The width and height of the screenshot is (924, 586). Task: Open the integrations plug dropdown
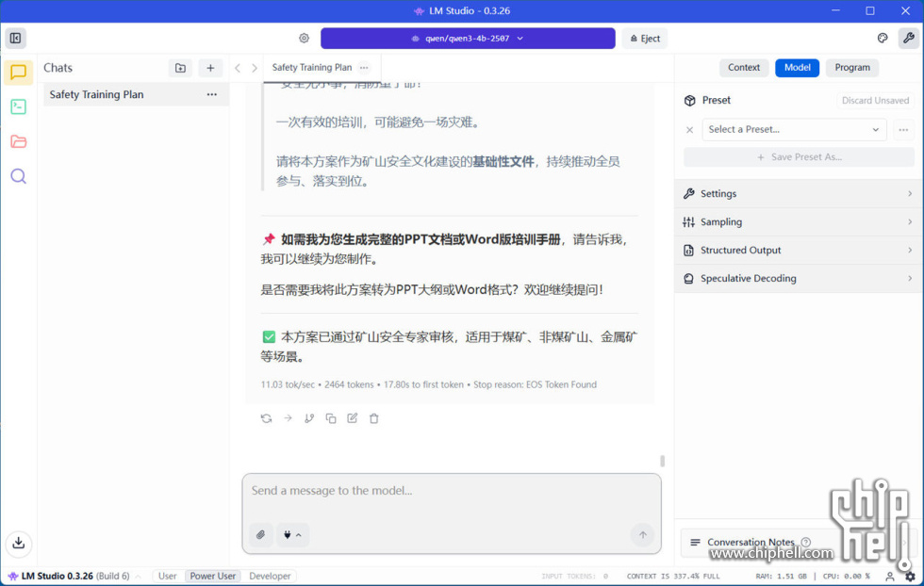click(x=292, y=535)
